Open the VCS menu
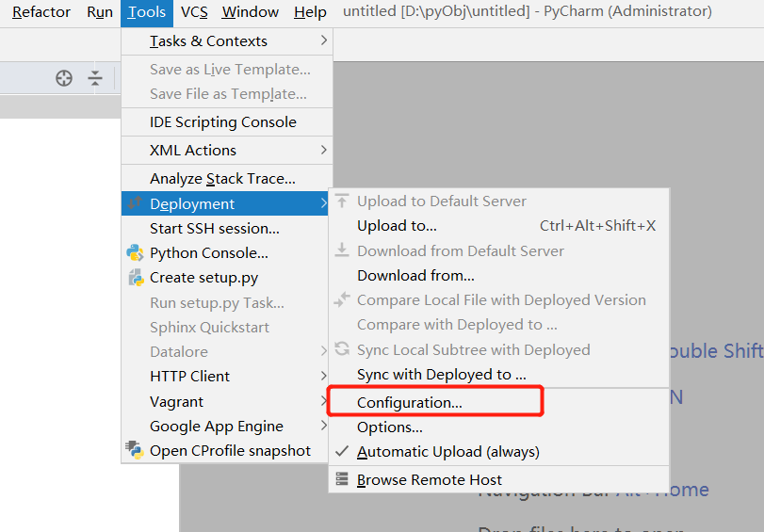This screenshot has width=764, height=532. tap(194, 12)
